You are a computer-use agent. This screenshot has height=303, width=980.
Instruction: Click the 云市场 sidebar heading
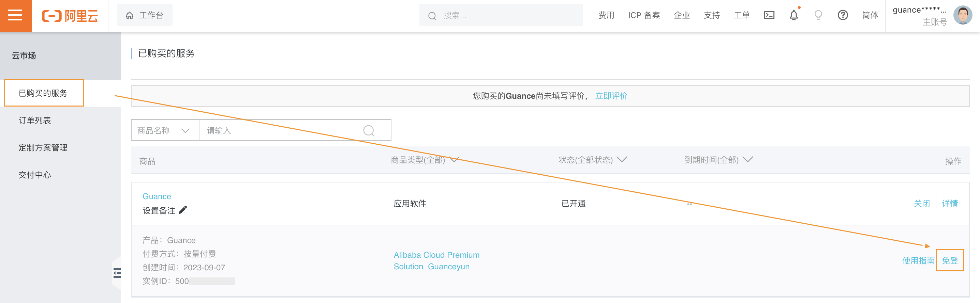24,56
